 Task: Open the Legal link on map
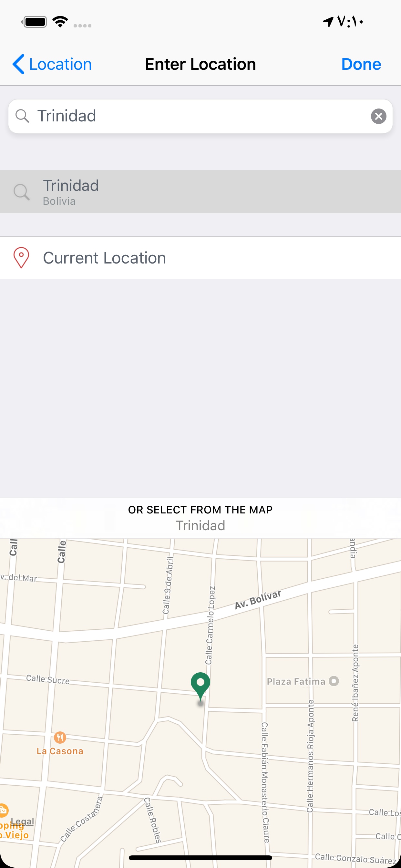pyautogui.click(x=22, y=821)
